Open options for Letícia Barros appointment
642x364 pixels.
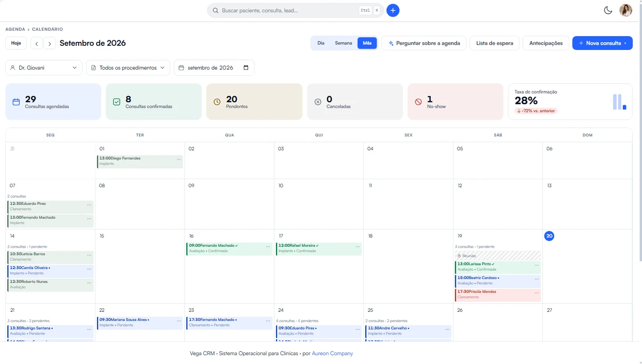pyautogui.click(x=89, y=255)
